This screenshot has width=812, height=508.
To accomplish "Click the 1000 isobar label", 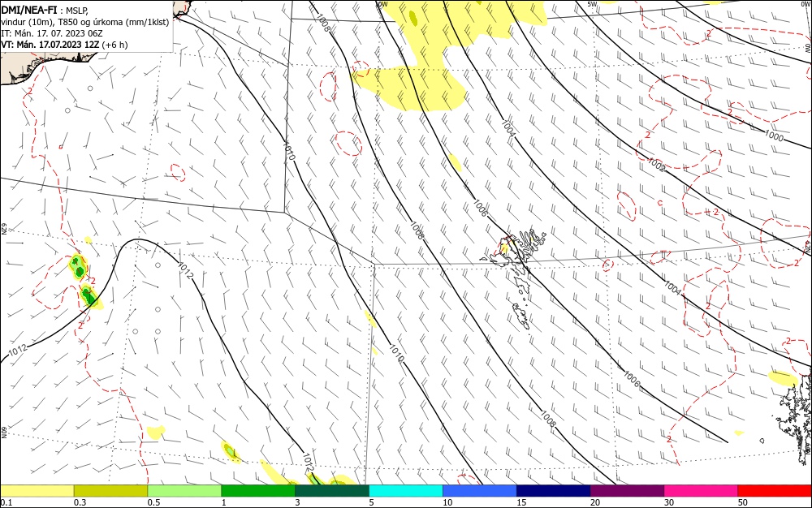I will click(x=774, y=136).
